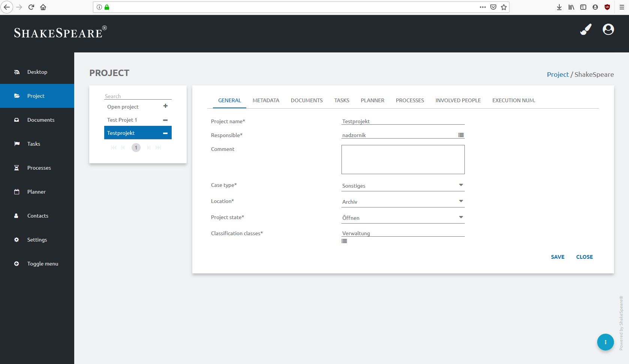Image resolution: width=629 pixels, height=364 pixels.
Task: Click the Settings gear icon in sidebar
Action: 16,240
